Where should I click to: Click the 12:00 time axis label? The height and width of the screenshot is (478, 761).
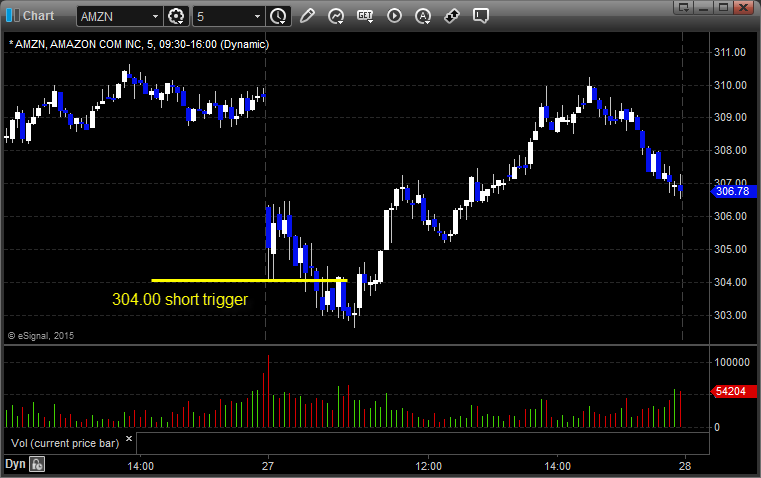[429, 466]
